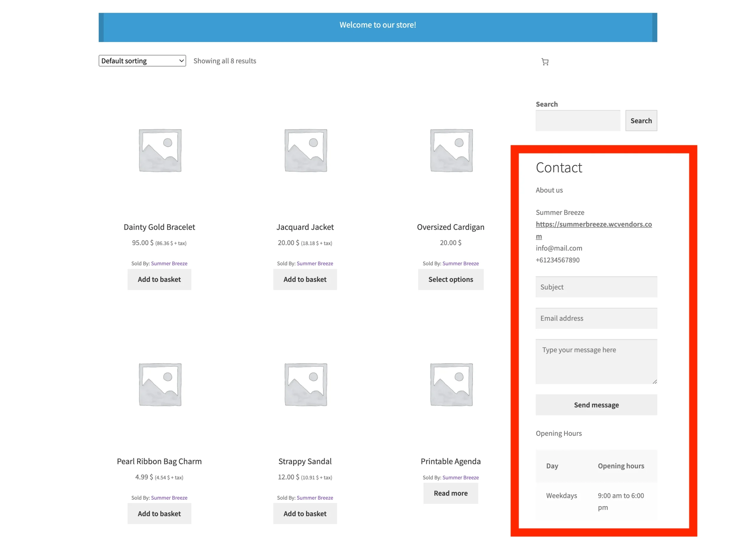The height and width of the screenshot is (544, 756).
Task: Click Printable Agenda placeholder image
Action: [451, 384]
